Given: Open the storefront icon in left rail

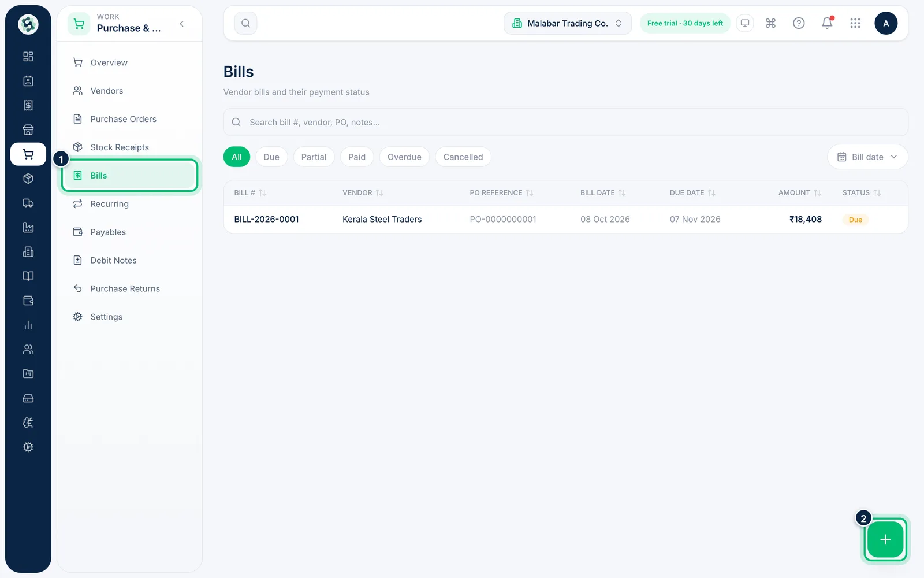Looking at the screenshot, I should [28, 129].
